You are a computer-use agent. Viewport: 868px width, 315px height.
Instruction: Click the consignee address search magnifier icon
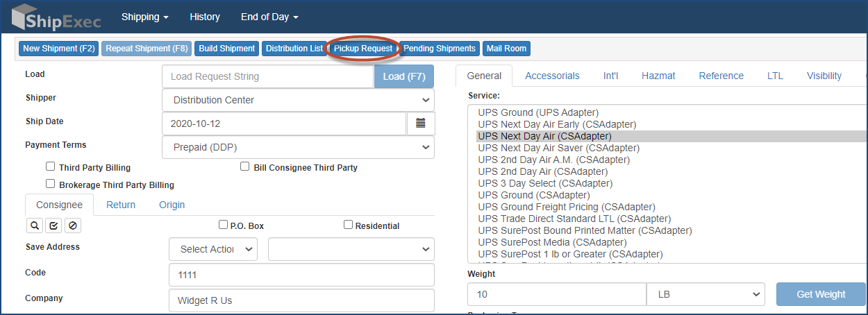33,225
